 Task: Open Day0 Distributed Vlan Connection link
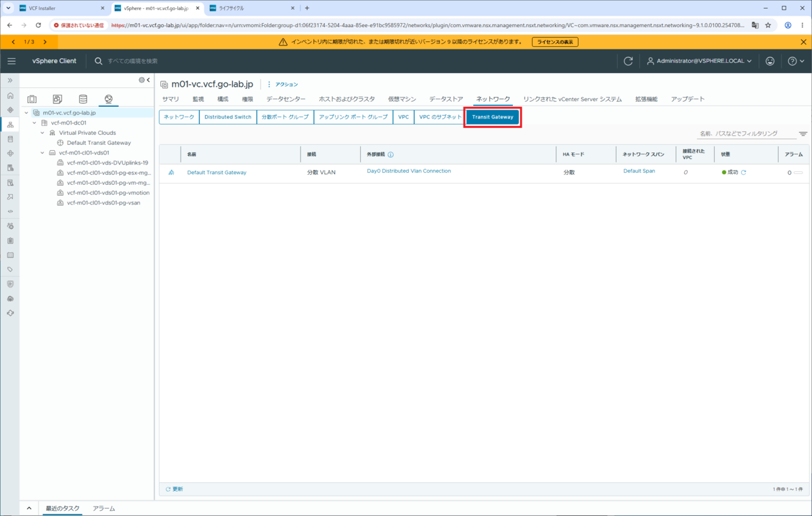[409, 171]
